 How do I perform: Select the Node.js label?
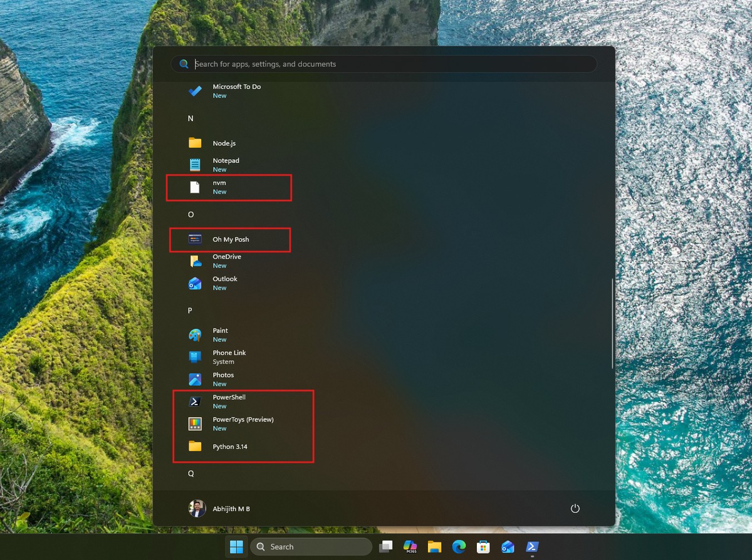click(x=224, y=143)
